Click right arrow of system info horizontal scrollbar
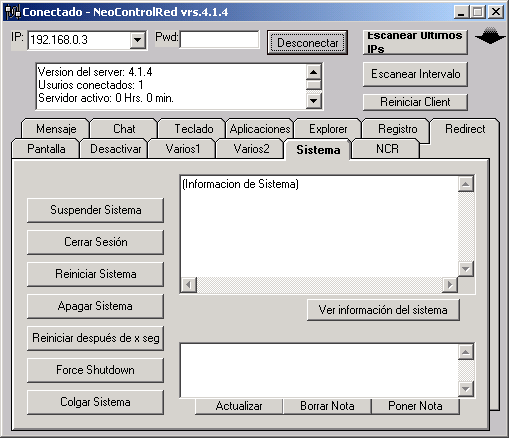 click(450, 285)
